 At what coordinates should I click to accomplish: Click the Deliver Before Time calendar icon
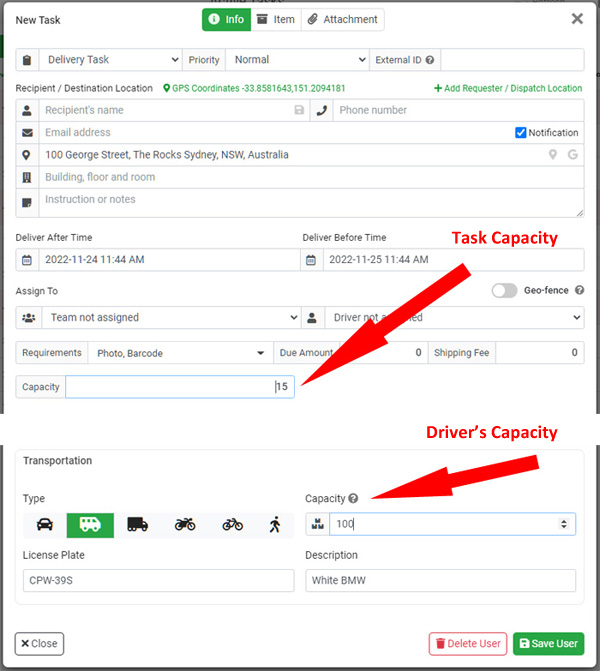311,260
